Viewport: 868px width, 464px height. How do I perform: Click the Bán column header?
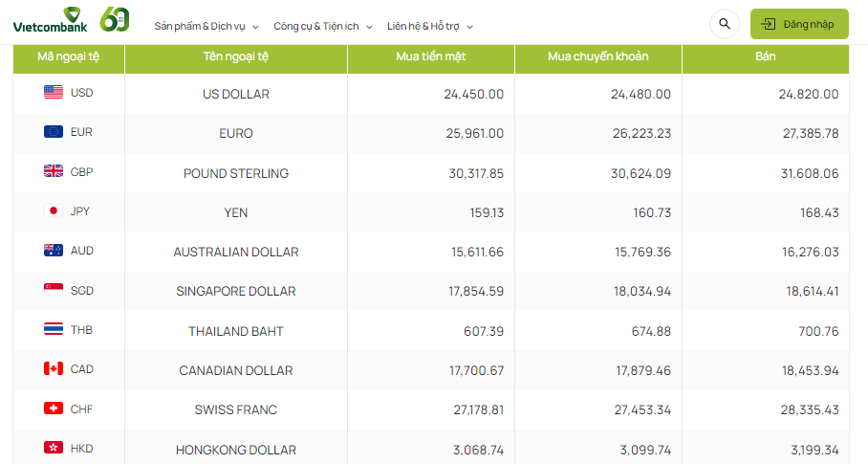click(x=765, y=57)
